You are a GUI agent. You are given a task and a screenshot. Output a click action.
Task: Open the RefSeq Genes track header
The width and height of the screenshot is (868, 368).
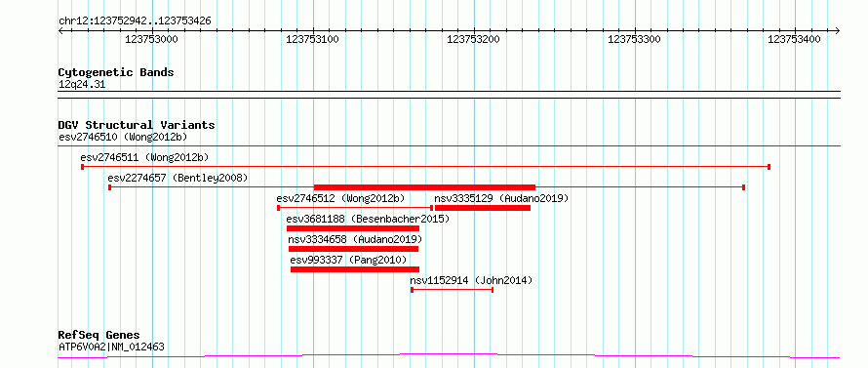[99, 336]
